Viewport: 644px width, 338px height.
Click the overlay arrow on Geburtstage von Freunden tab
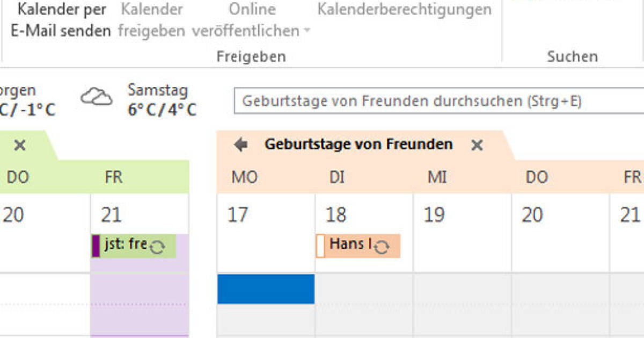pyautogui.click(x=241, y=145)
